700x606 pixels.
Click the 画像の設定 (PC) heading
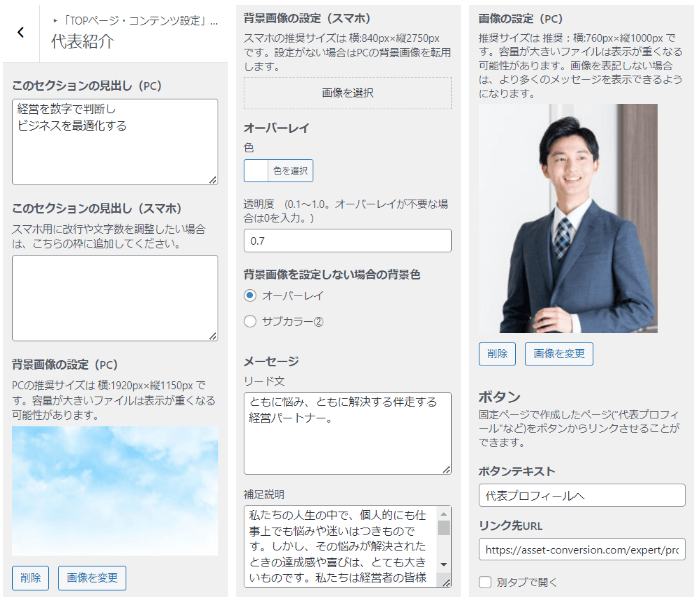[521, 19]
